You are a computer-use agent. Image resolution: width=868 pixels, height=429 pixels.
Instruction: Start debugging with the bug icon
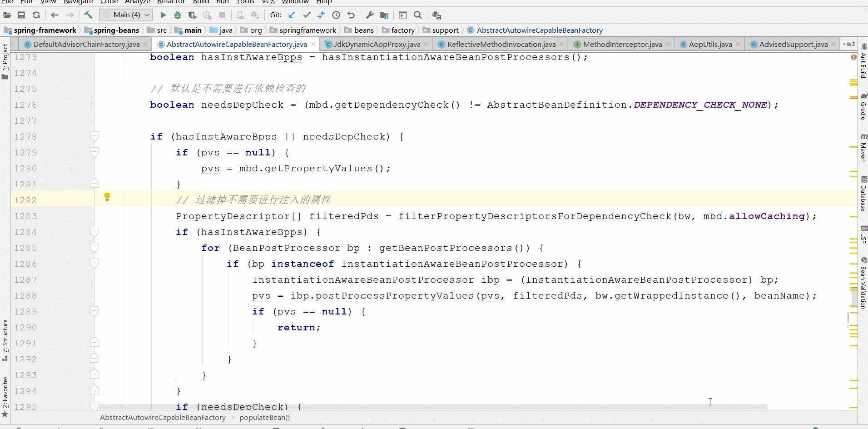(178, 15)
